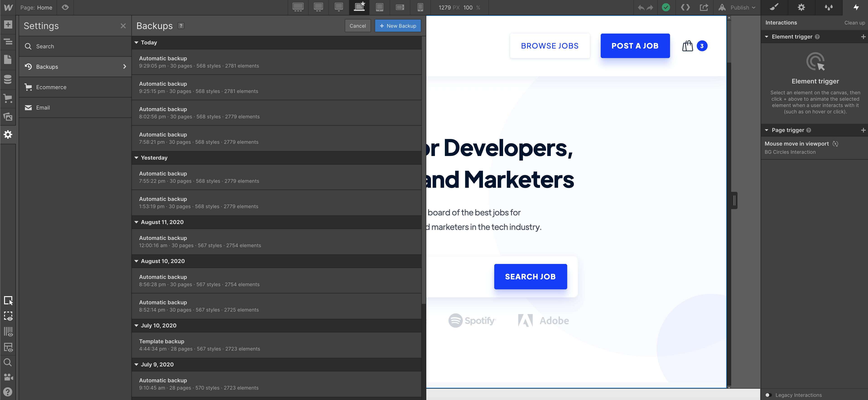Open the Video Tutorials icon
The width and height of the screenshot is (868, 400).
tap(8, 377)
